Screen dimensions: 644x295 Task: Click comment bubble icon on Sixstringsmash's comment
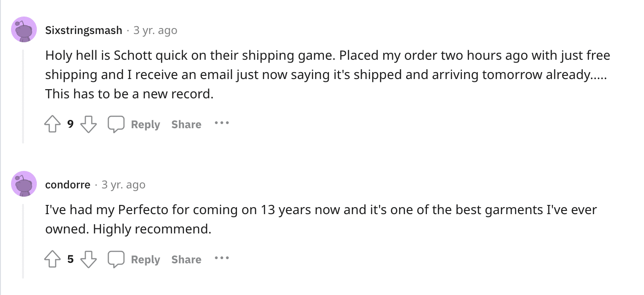pyautogui.click(x=116, y=124)
